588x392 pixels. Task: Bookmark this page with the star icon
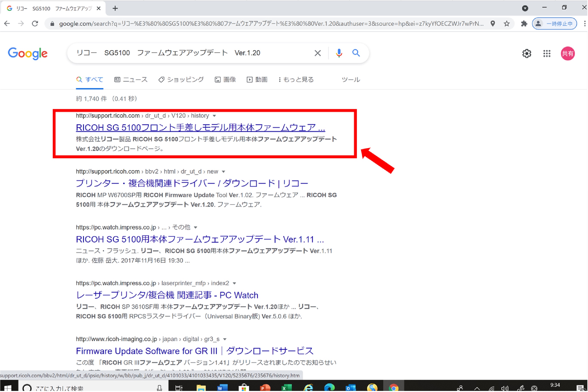click(507, 24)
